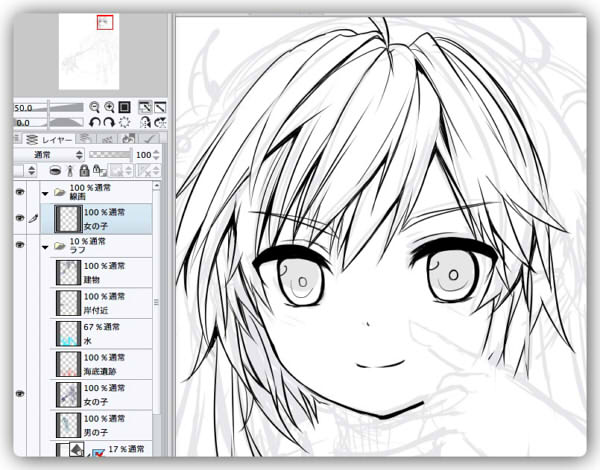Collapse the ラフ layer folder
600x470 pixels.
pyautogui.click(x=46, y=244)
